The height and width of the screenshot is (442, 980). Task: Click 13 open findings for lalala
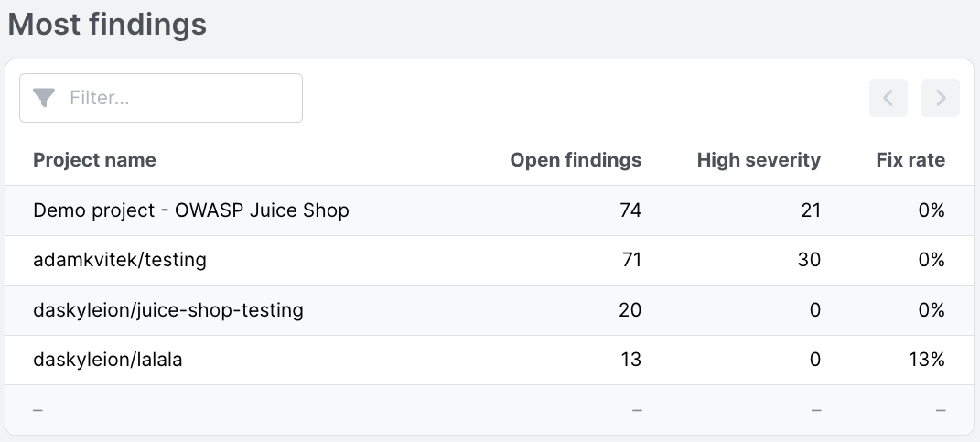coord(630,360)
